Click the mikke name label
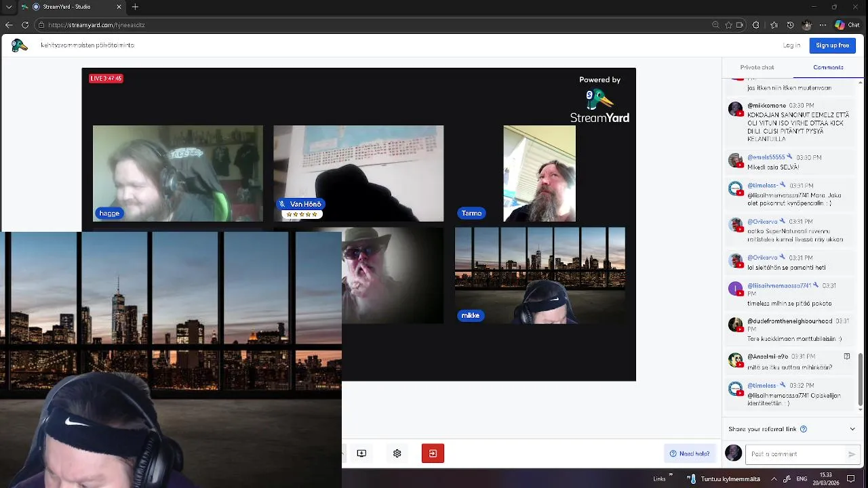The height and width of the screenshot is (488, 868). 471,315
